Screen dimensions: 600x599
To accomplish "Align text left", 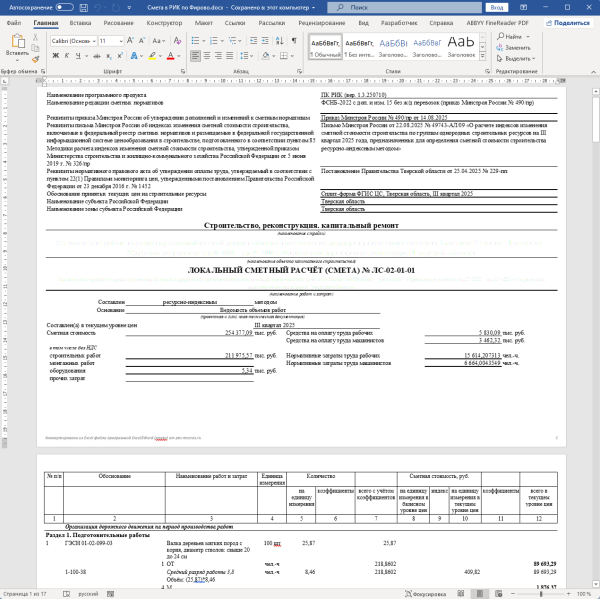I will (x=195, y=56).
